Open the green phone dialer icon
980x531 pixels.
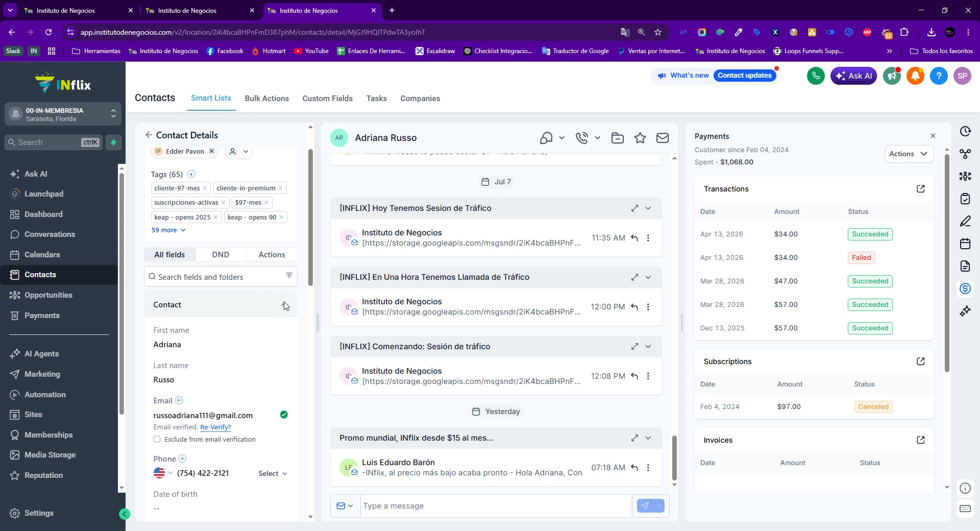pos(816,76)
